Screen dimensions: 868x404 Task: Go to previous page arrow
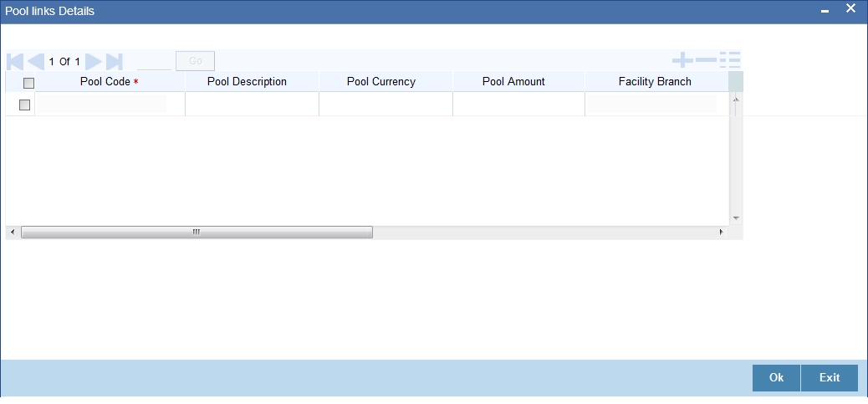coord(35,61)
